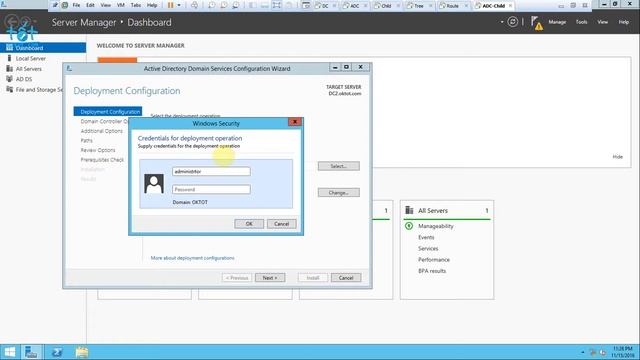640x360 pixels.
Task: Click Next in the AD DS wizard
Action: click(x=270, y=278)
